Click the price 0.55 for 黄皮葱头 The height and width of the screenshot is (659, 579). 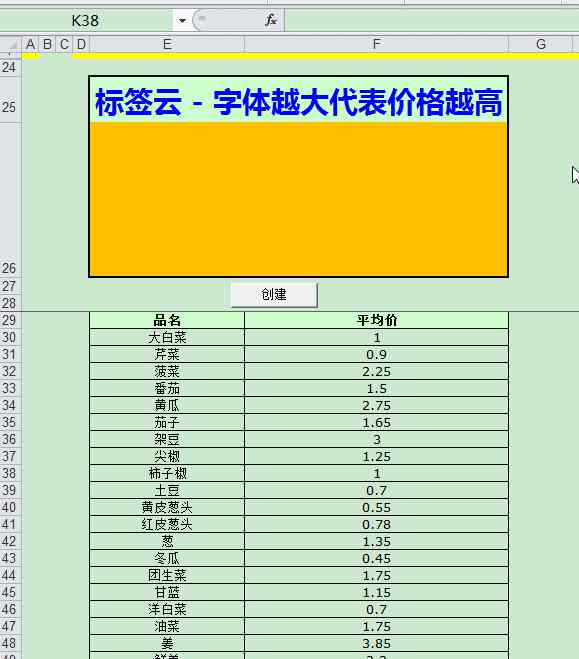(x=376, y=507)
